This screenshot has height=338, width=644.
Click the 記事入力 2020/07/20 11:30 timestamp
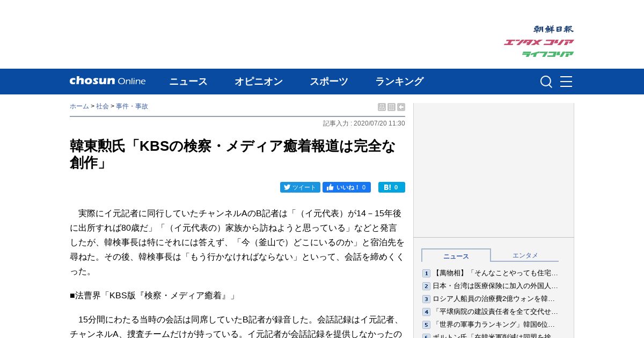364,123
